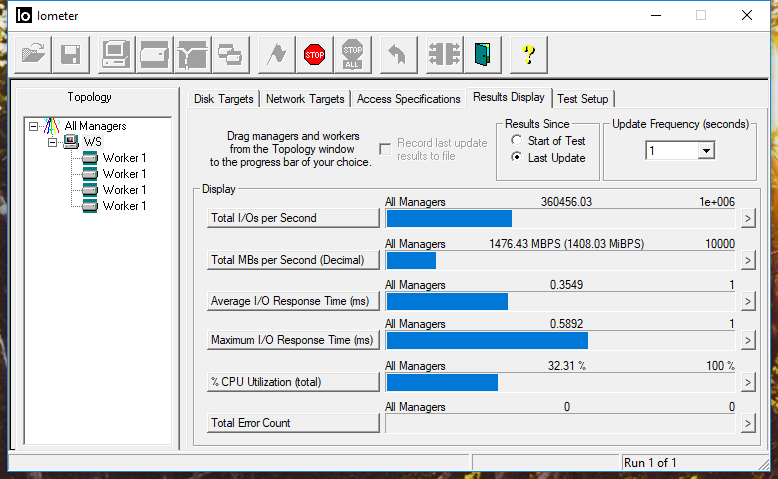This screenshot has width=778, height=479.
Task: Click CPU Utilization progress bar
Action: [x=560, y=382]
